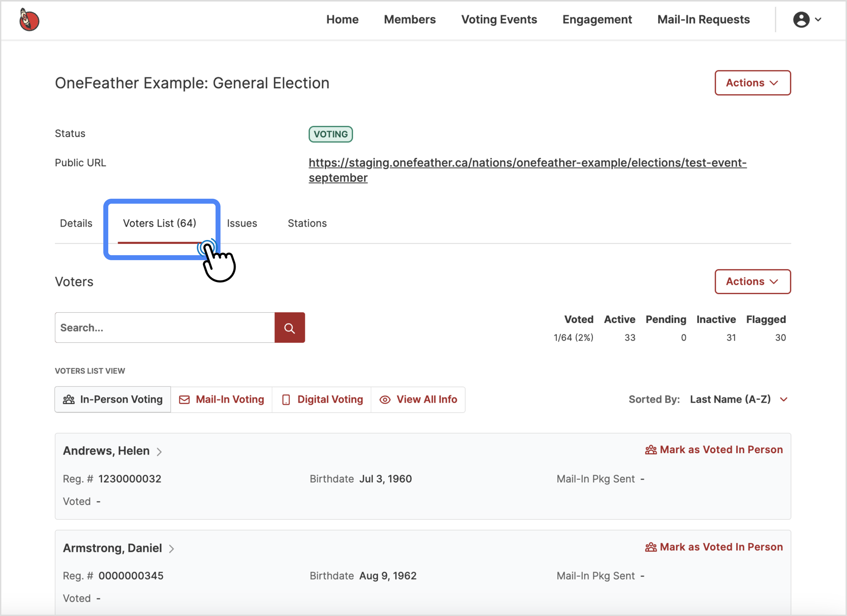Open the Voters section Actions dropdown
Image resolution: width=847 pixels, height=616 pixels.
(x=752, y=281)
